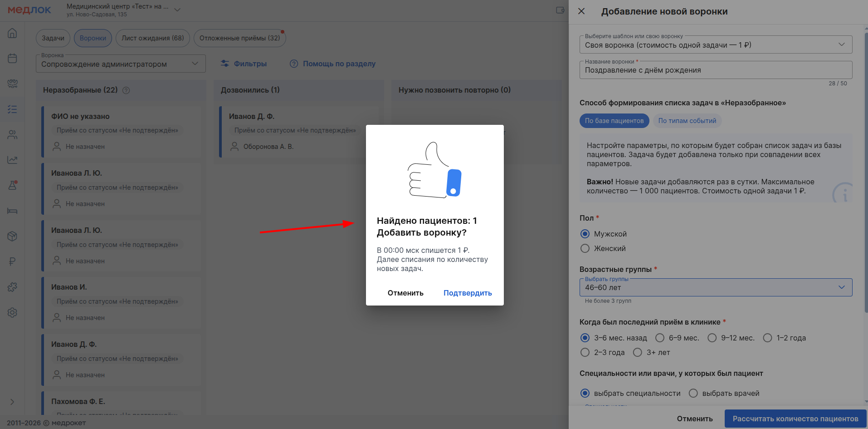Open the funnel template dropdown "Своя воронка"

point(715,45)
